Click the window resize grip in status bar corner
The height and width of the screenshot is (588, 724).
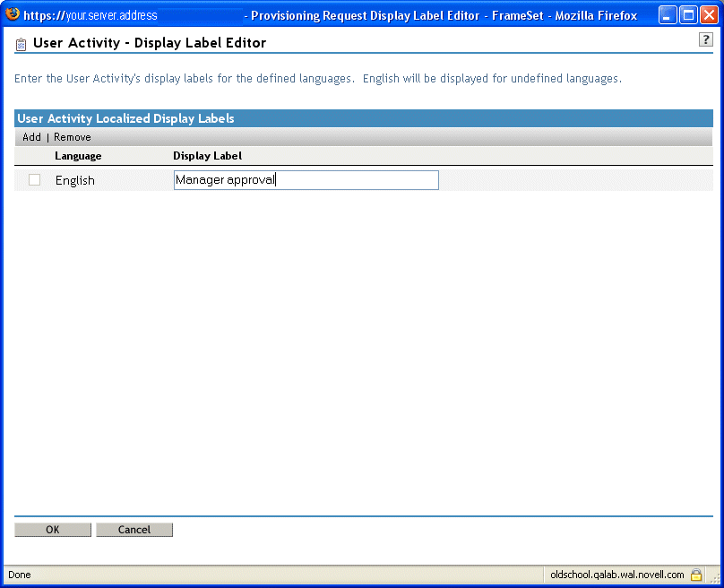715,577
